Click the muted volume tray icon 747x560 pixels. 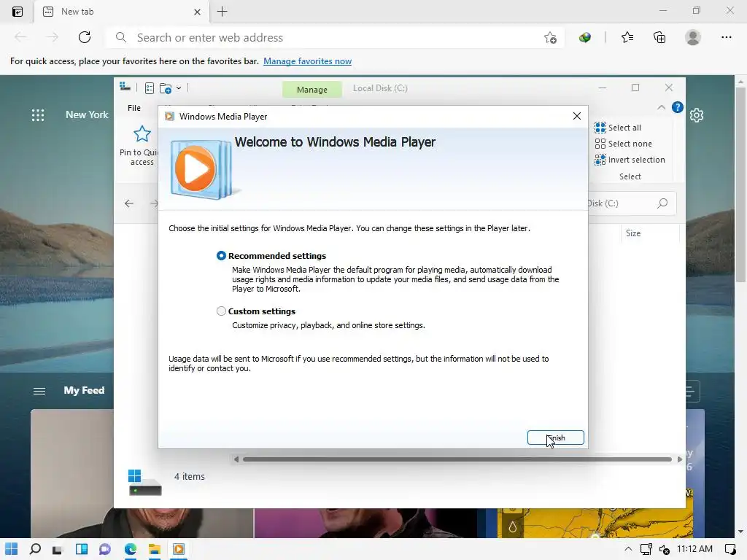pyautogui.click(x=664, y=550)
